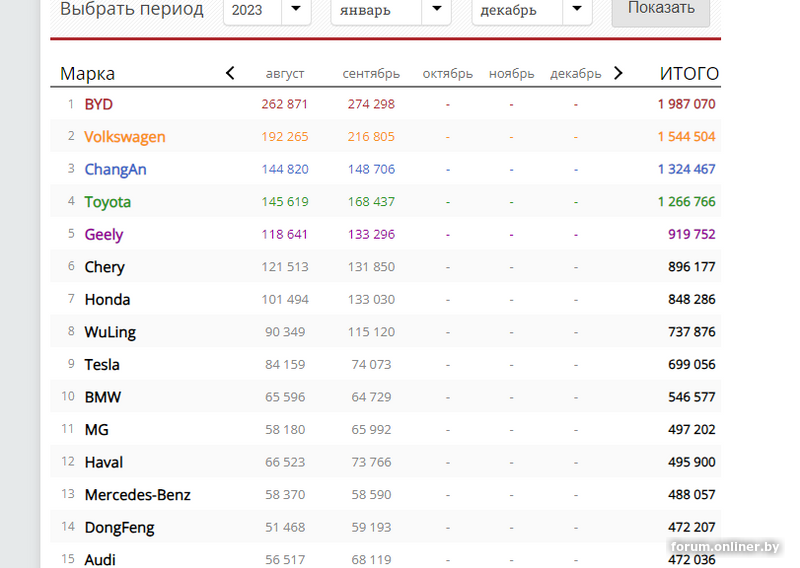Select Volkswagen in the brand list

[125, 137]
